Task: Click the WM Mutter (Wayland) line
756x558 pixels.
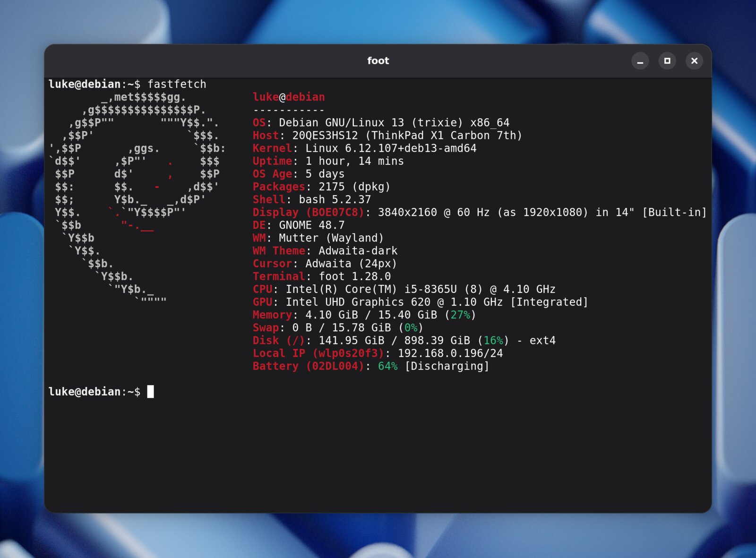Action: tap(318, 238)
